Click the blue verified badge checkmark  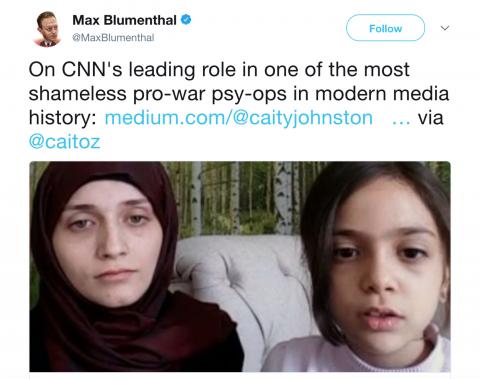[186, 20]
